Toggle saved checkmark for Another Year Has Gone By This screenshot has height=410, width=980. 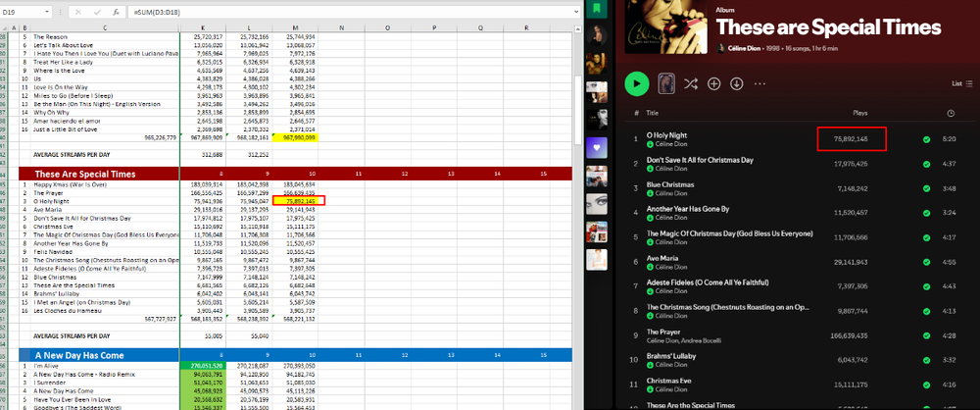tap(926, 213)
